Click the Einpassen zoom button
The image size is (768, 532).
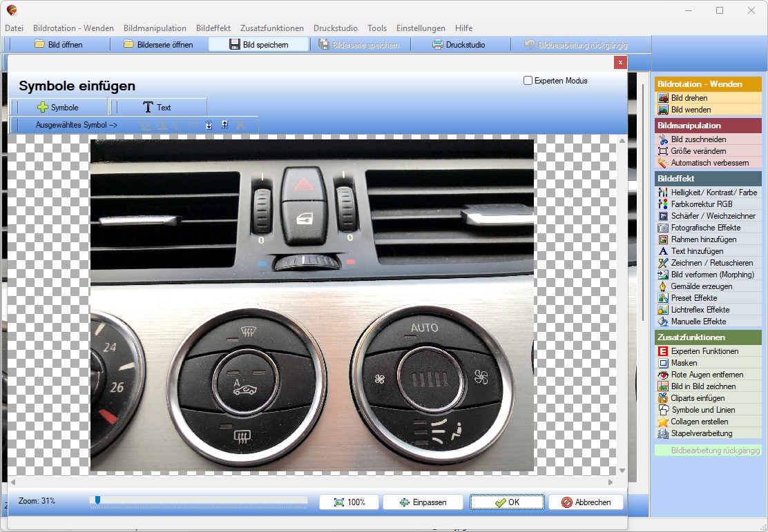423,502
